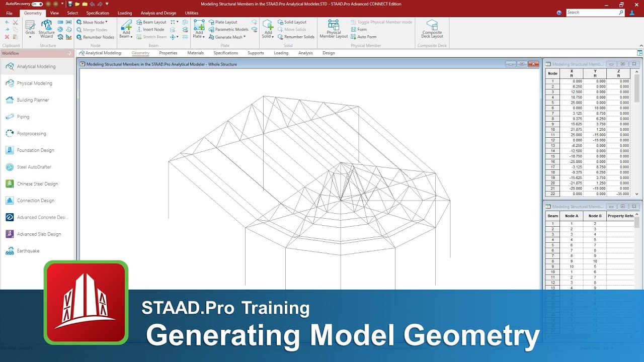Click the Undo arrow in quick access toolbar
644x362 pixels.
[x=92, y=4]
